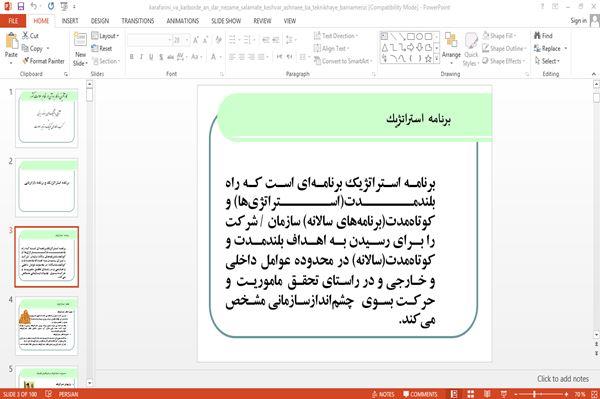Open Align Text dropdown
Viewport: 600px width, 399px height.
pos(331,48)
